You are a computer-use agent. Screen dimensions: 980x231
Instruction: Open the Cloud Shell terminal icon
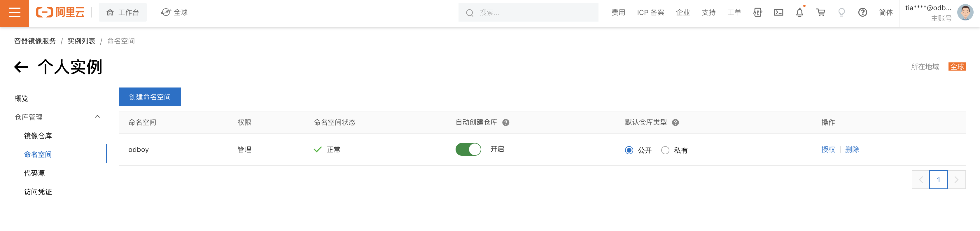pyautogui.click(x=778, y=13)
